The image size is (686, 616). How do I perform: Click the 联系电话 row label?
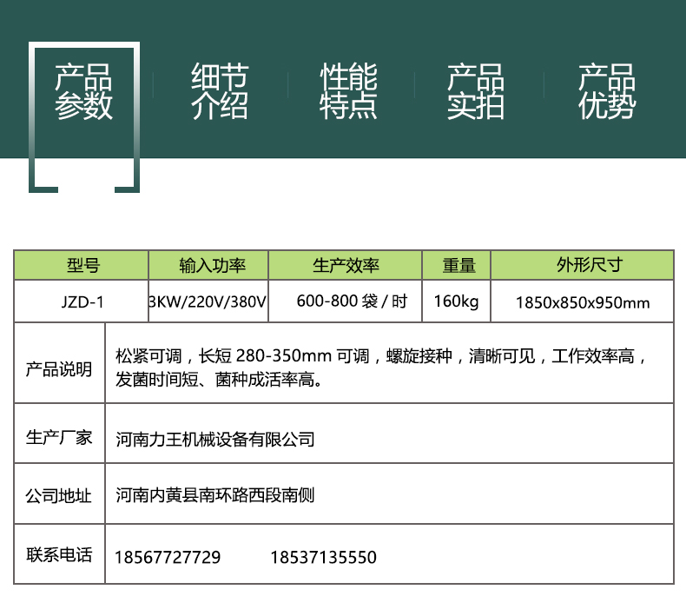pos(59,554)
